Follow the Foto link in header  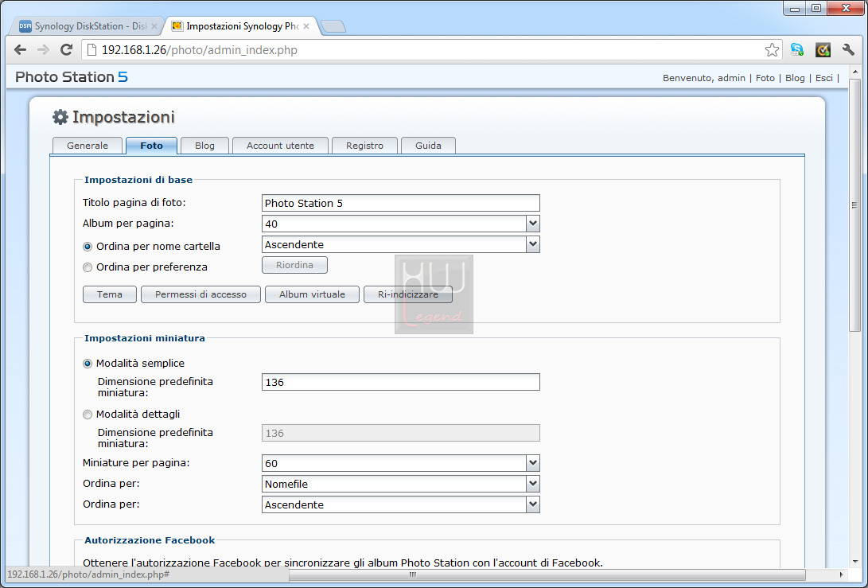click(765, 78)
